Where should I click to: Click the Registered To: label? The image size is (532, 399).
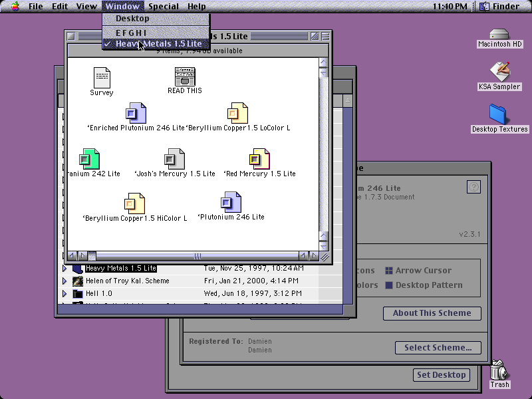pyautogui.click(x=216, y=341)
